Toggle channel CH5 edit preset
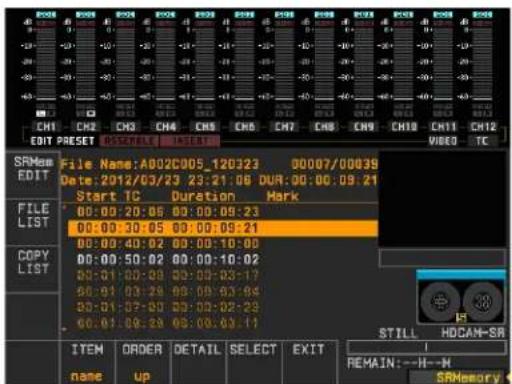This screenshot has height=384, width=512. point(205,127)
